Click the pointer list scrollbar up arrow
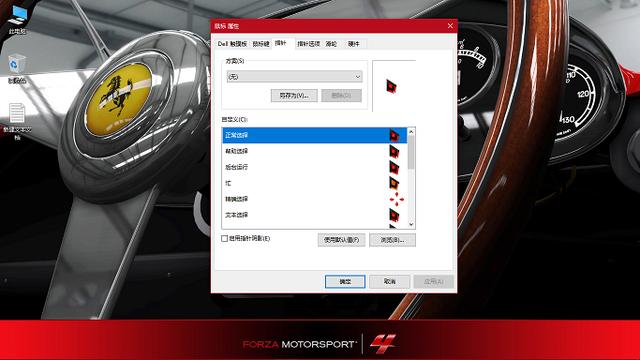This screenshot has width=640, height=360. click(x=411, y=131)
